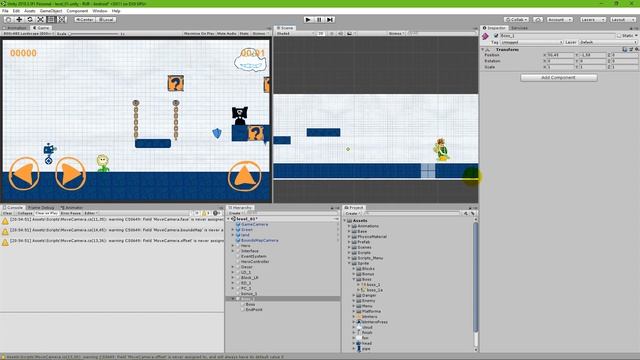Select the Hand tool in toolbar

pyautogui.click(x=8, y=20)
